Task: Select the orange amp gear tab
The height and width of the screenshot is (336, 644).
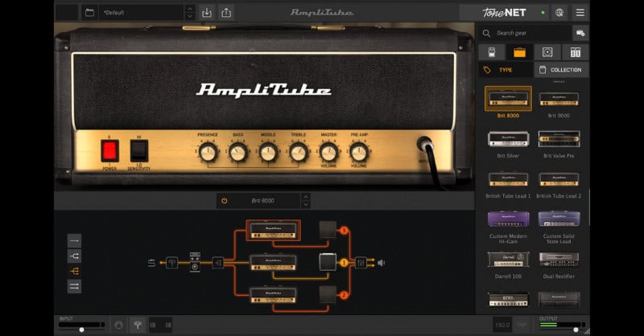Action: pos(519,52)
